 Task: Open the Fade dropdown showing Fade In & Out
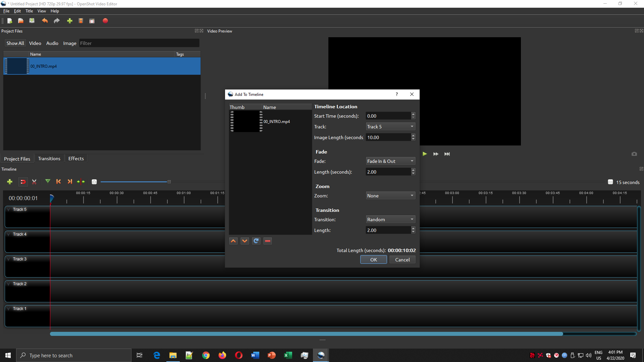coord(390,161)
